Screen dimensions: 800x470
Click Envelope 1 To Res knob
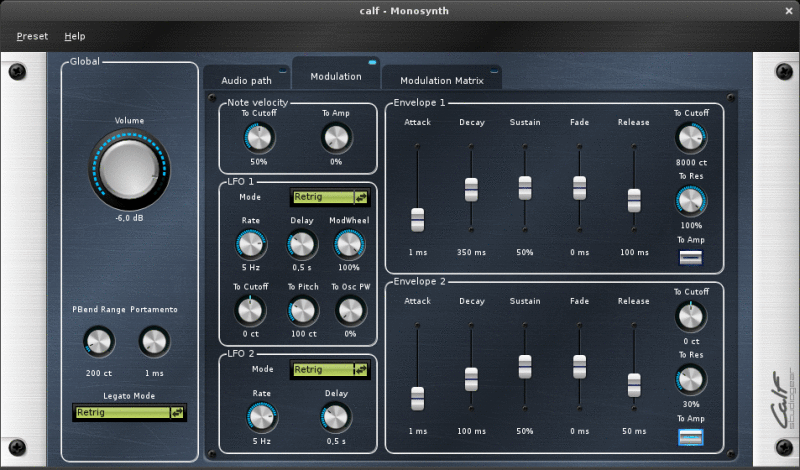point(690,201)
